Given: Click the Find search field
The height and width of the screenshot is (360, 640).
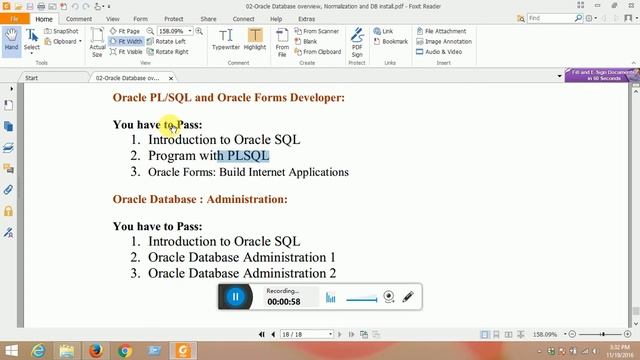Looking at the screenshot, I should pyautogui.click(x=551, y=18).
